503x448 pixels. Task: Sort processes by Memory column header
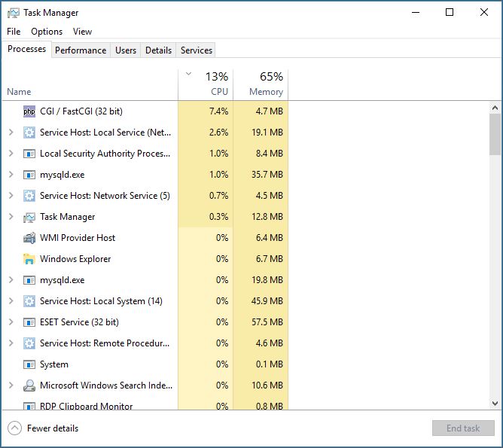click(261, 84)
